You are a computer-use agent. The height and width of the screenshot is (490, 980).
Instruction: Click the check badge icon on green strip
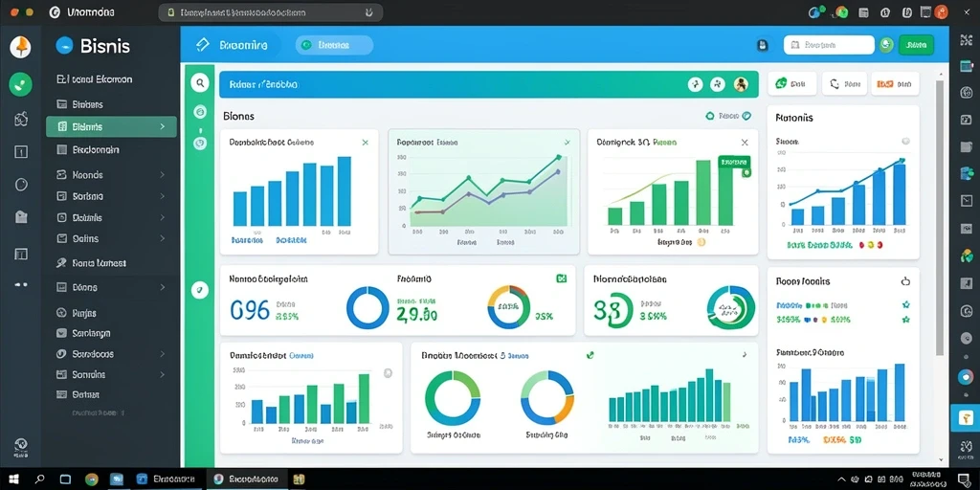pos(199,289)
